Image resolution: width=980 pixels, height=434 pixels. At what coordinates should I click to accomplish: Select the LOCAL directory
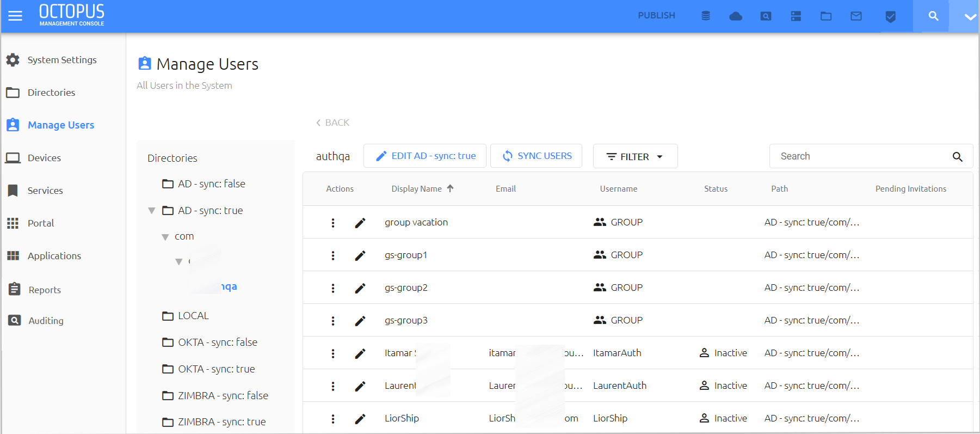coord(186,316)
